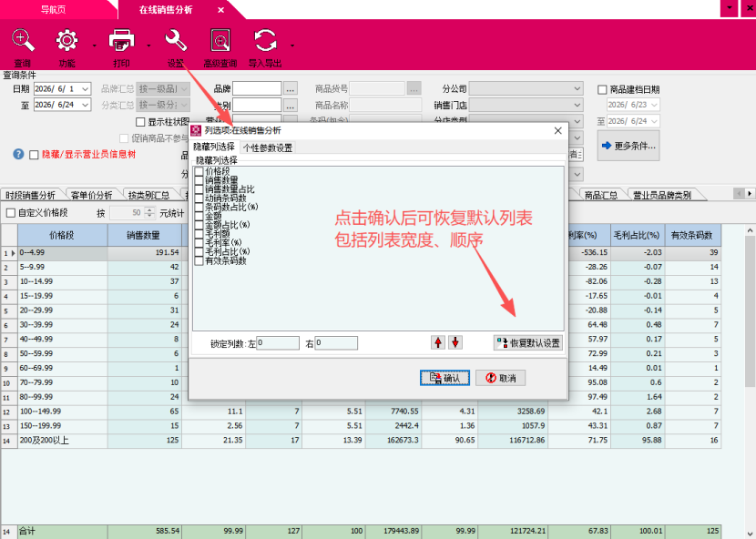This screenshot has height=539, width=756.
Task: Cancel the dialog with 取消 button
Action: pyautogui.click(x=500, y=378)
